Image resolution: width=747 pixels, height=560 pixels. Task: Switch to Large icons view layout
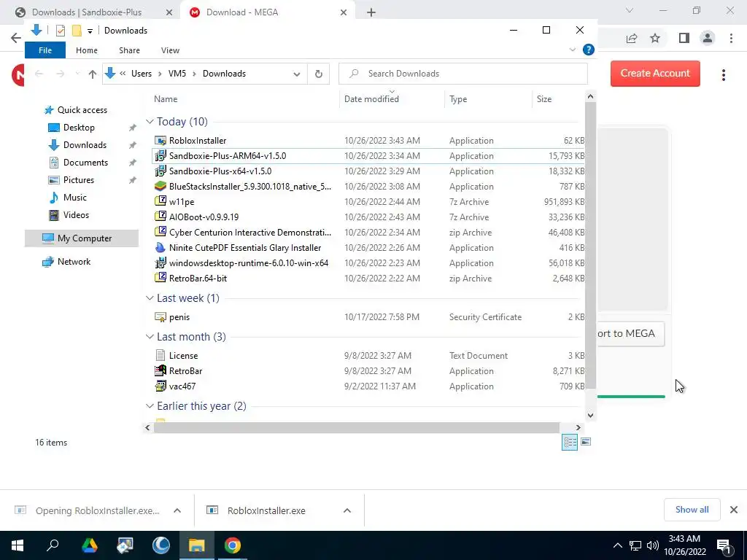click(586, 442)
